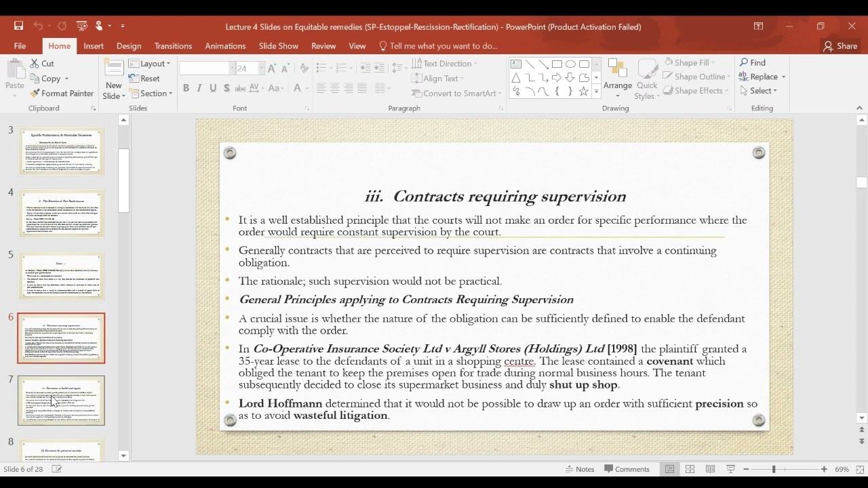Click Reset slide button
The image size is (868, 488).
pos(144,79)
